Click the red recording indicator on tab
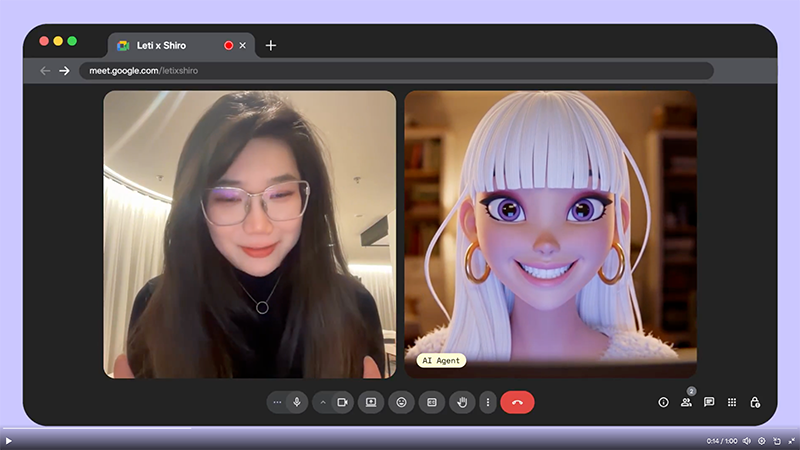800x450 pixels. (229, 45)
